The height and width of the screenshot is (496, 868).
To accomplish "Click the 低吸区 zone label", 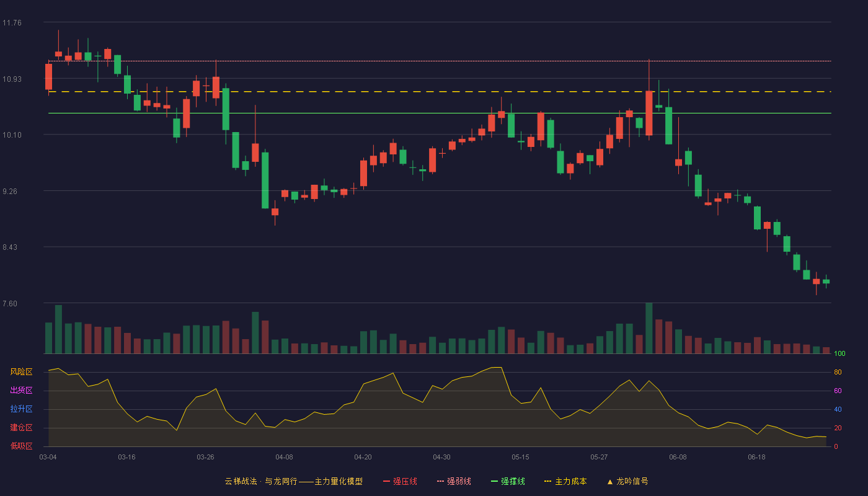I will point(21,446).
